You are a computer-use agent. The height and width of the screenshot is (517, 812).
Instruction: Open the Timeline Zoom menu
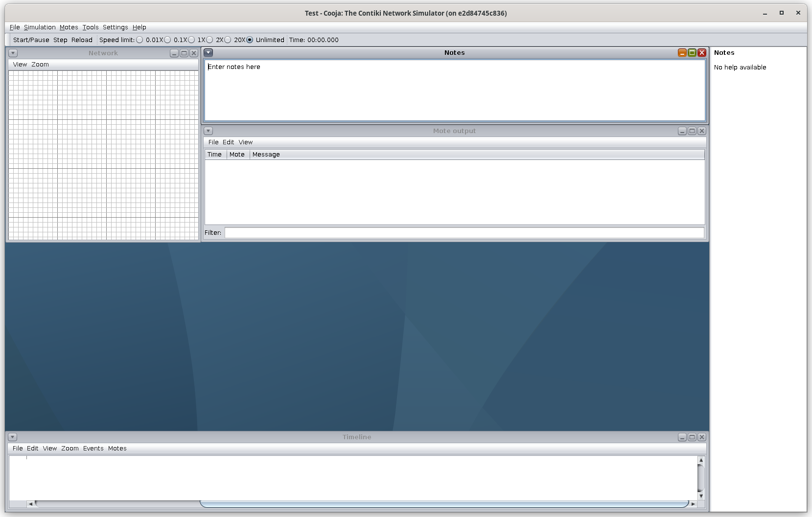[70, 449]
